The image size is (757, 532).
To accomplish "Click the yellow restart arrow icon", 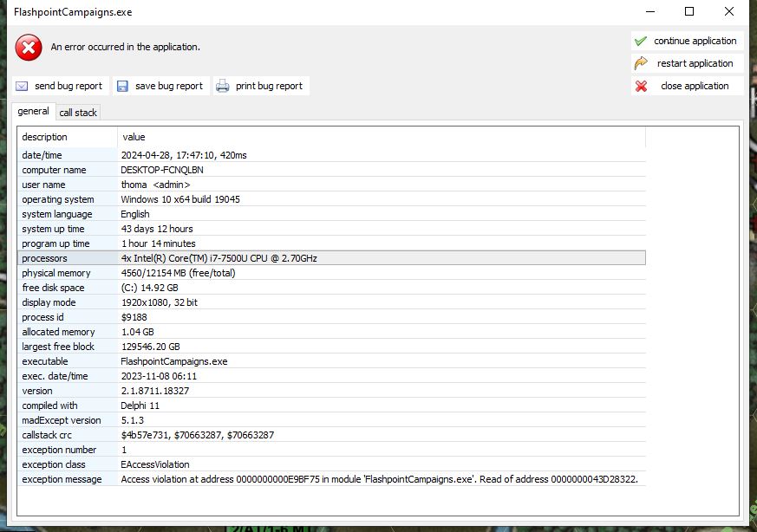I will (x=641, y=63).
